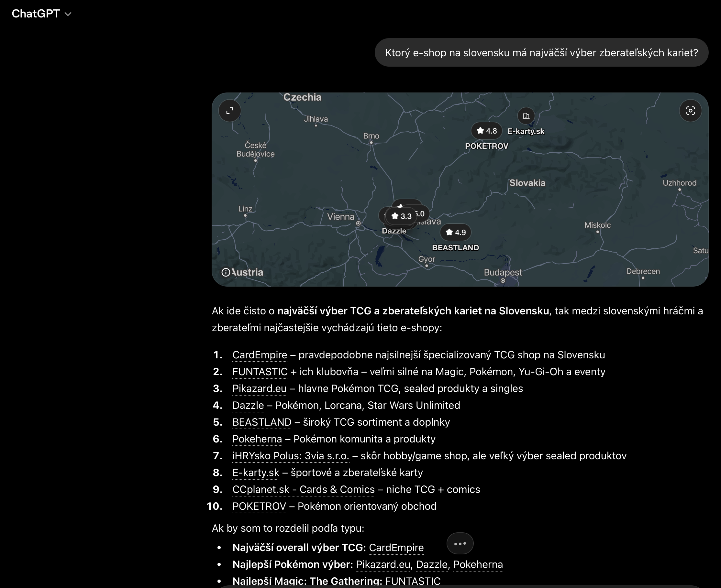The image size is (721, 588).
Task: Click the user message bubble about e-shop
Action: pyautogui.click(x=541, y=52)
